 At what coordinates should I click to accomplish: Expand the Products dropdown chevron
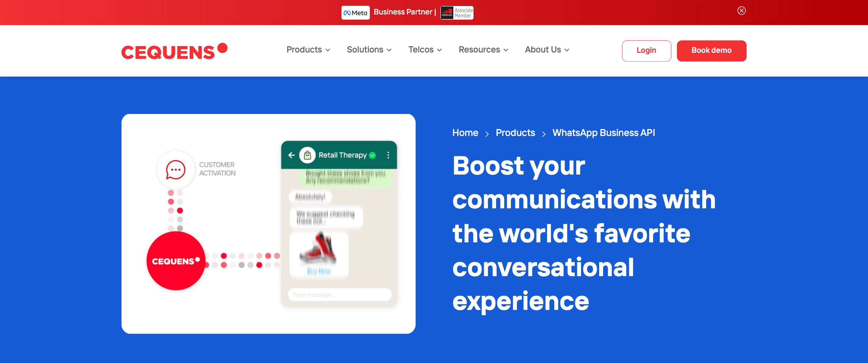tap(328, 50)
